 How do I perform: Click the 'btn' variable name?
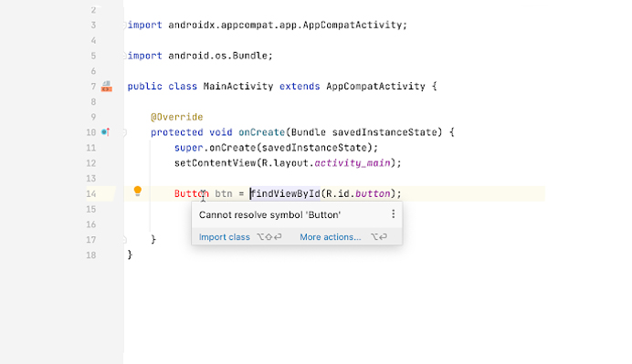[x=223, y=193]
